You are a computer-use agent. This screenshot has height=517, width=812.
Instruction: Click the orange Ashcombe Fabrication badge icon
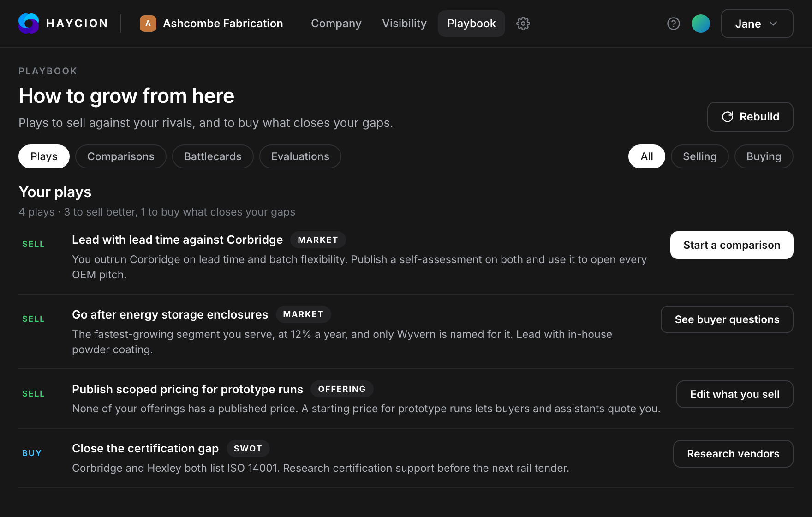(x=148, y=24)
